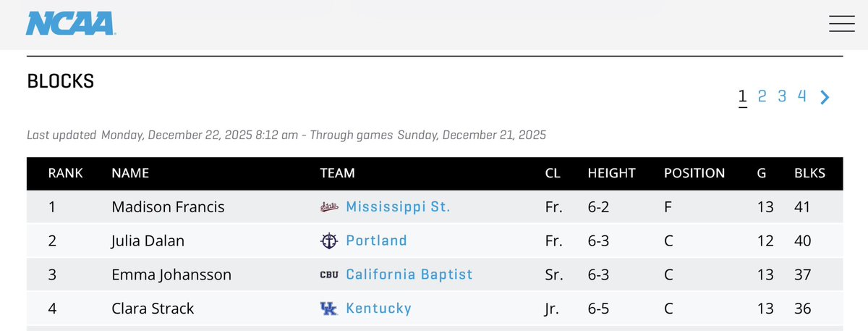Sort by the HEIGHT column header
This screenshot has width=868, height=331.
point(611,173)
